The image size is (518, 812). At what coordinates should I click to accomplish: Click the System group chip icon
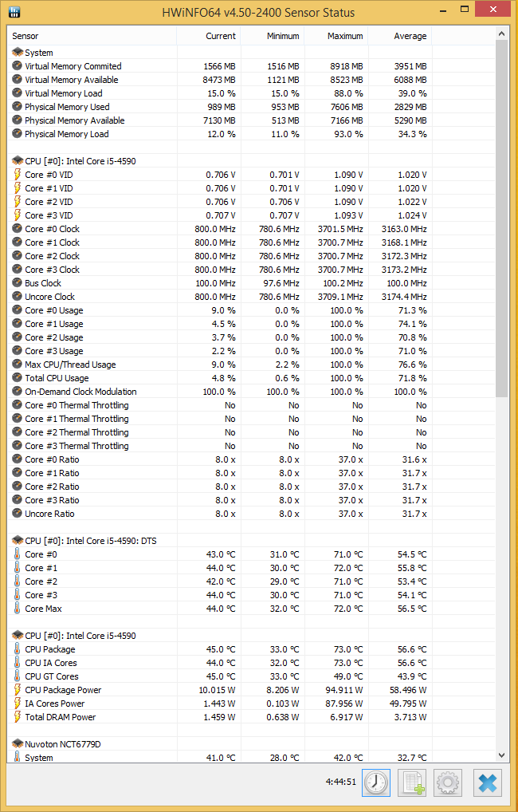[x=17, y=53]
